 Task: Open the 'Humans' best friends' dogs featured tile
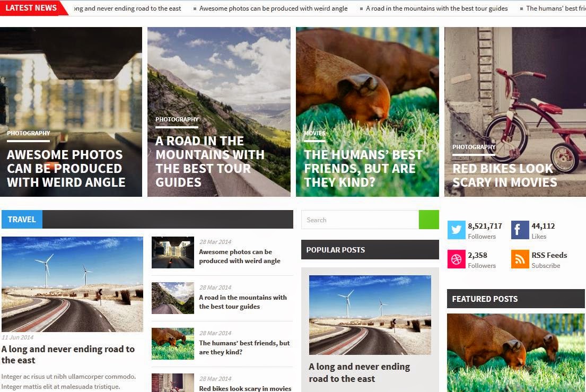[368, 112]
